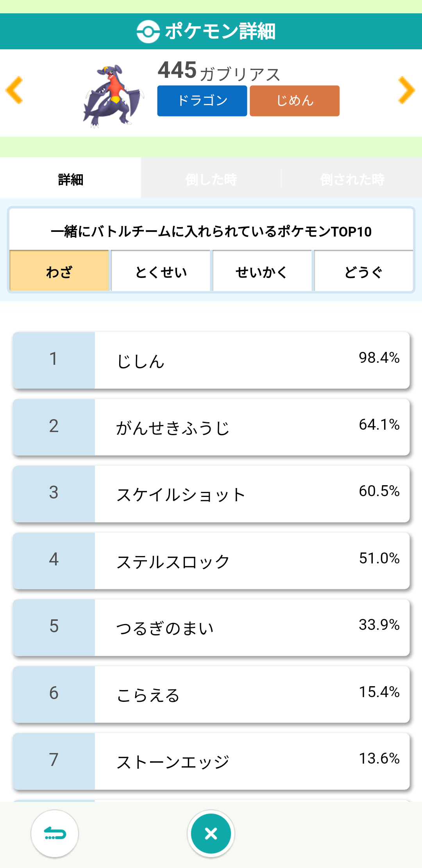
Task: Open the つるぎのまい move entry
Action: [x=211, y=628]
